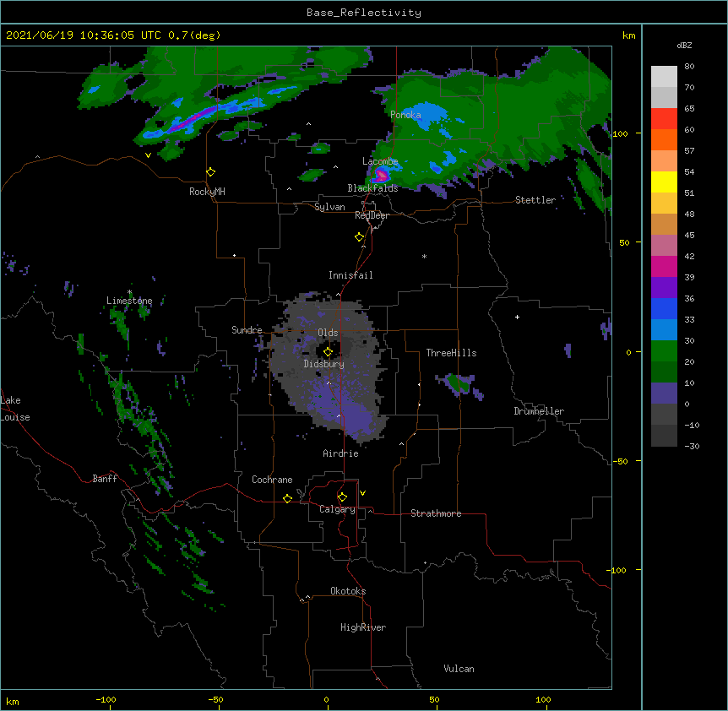Click the Didsbury label

[324, 364]
